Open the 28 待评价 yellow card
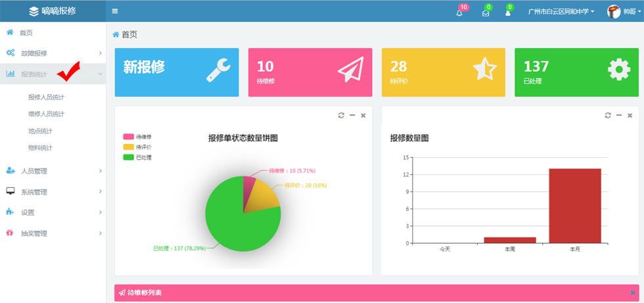The image size is (644, 303). (444, 72)
